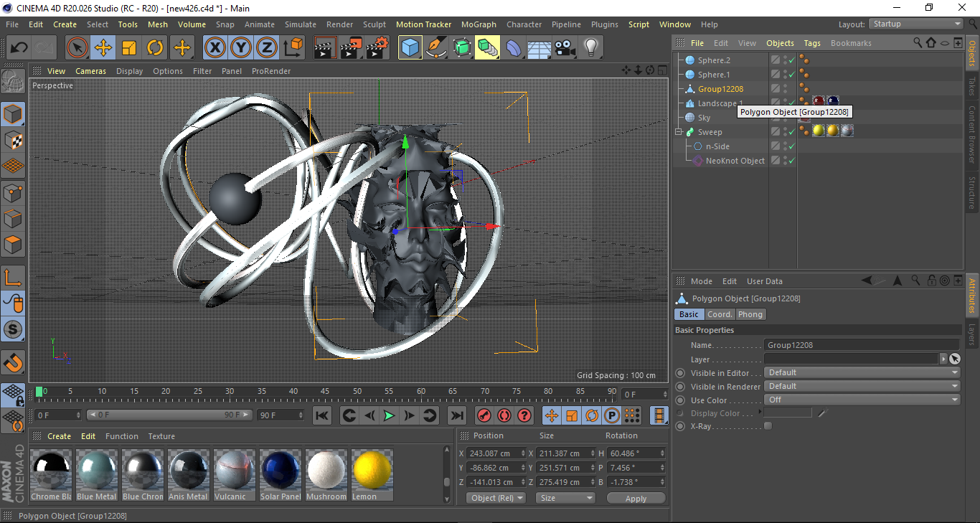The image size is (980, 523).
Task: Open the Simulate menu
Action: tap(300, 24)
